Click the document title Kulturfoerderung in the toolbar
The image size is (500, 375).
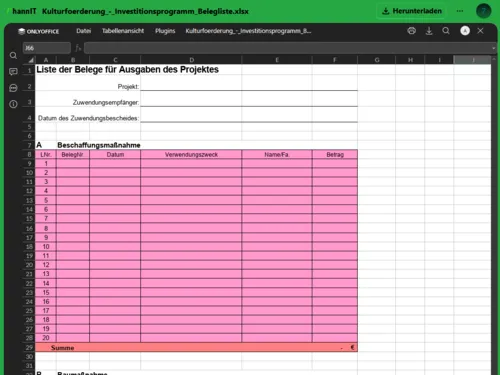point(248,31)
